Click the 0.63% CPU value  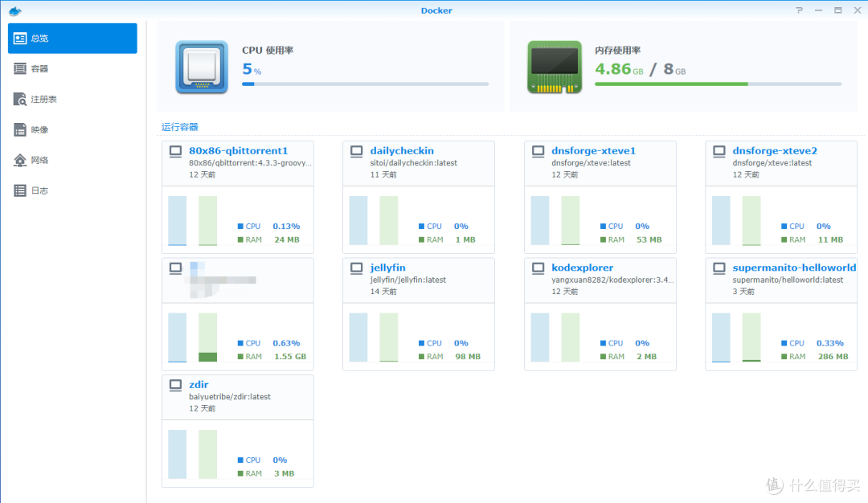coord(286,343)
